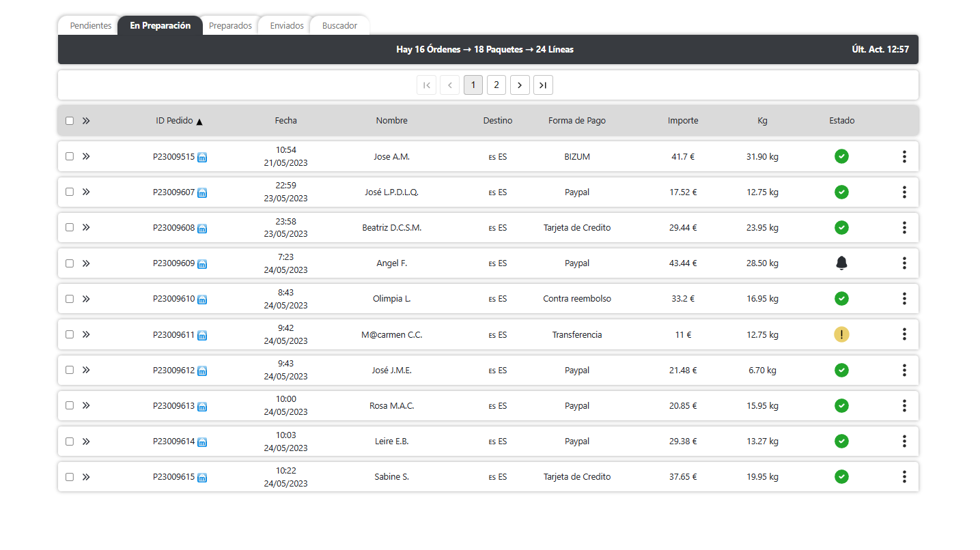Select the checkbox for order P23009607
Screen dimensions: 980x550
pos(70,192)
